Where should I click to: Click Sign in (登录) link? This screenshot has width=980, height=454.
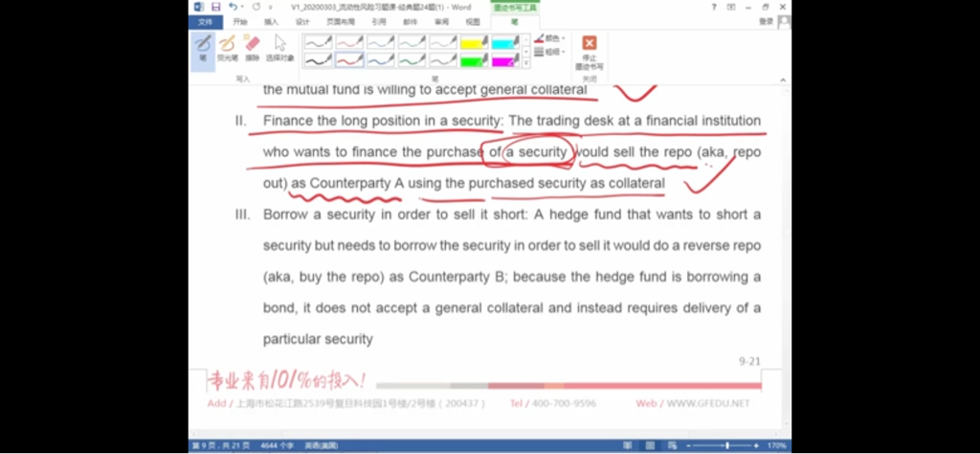pos(767,21)
